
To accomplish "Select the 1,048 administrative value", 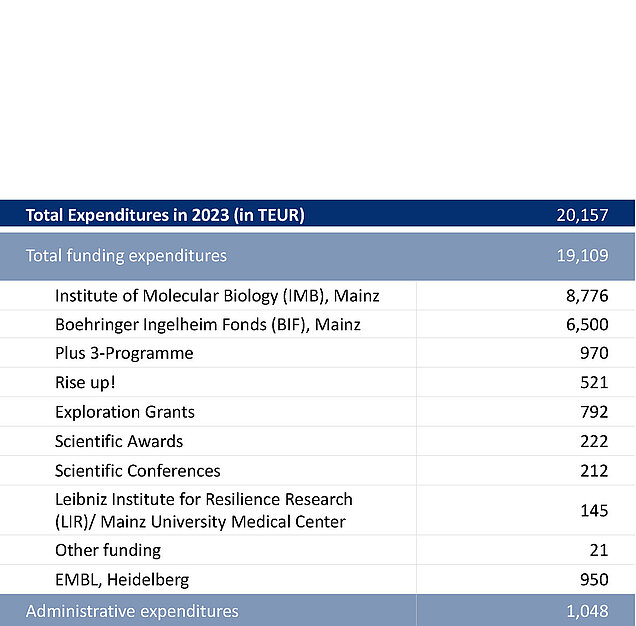I will (x=587, y=611).
